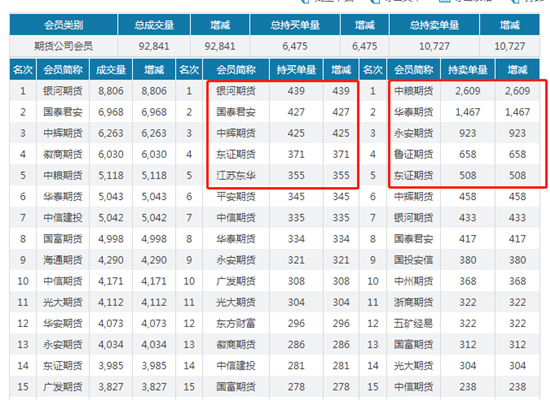Select the 508 value in 持卖单量 column
This screenshot has width=550, height=400.
tap(468, 175)
